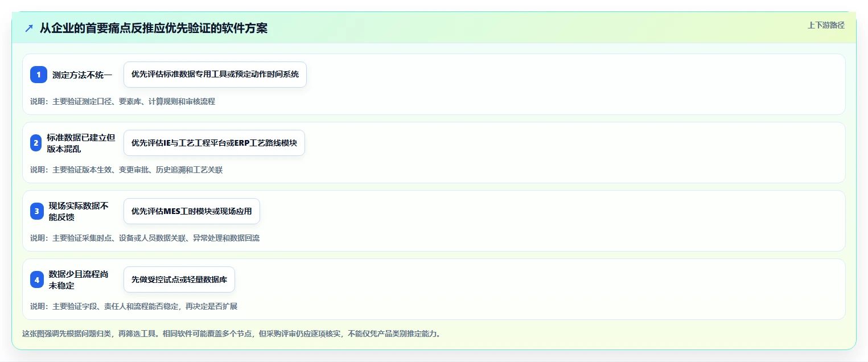Click the 优先评估标准数据专用工具或预定动作时间系统 box
The image size is (868, 362).
tap(215, 75)
